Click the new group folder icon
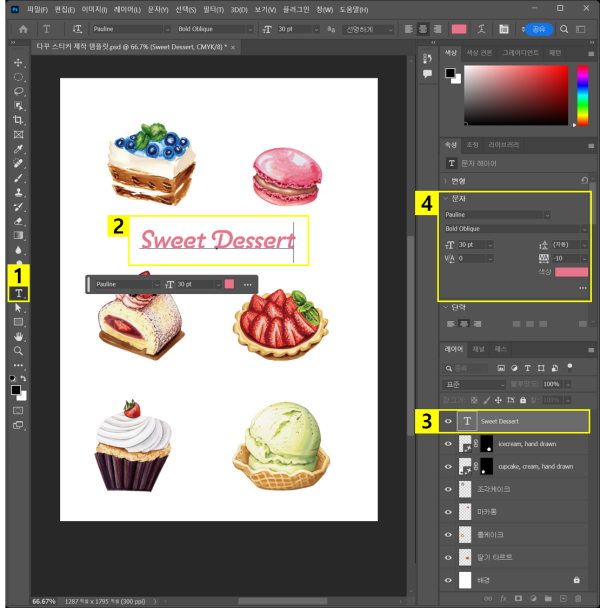This screenshot has height=608, width=600. 548,598
